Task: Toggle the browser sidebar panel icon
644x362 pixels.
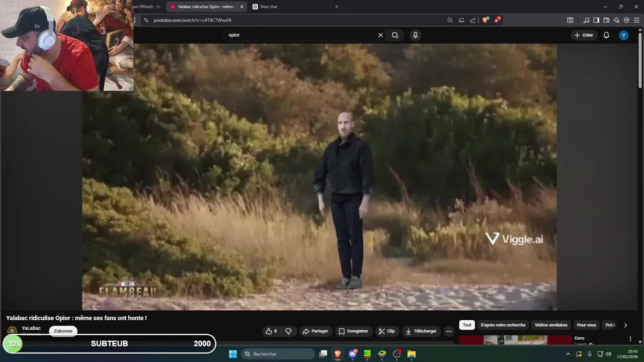Action: tap(596, 20)
